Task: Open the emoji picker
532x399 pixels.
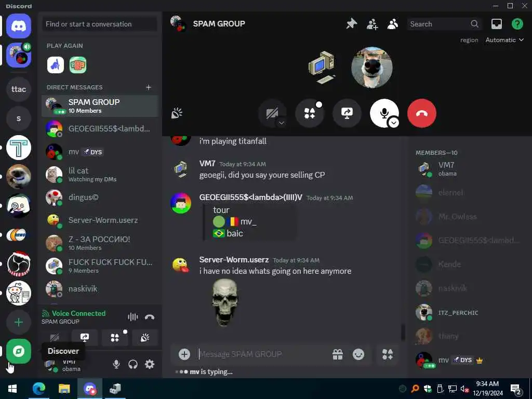Action: click(x=358, y=354)
